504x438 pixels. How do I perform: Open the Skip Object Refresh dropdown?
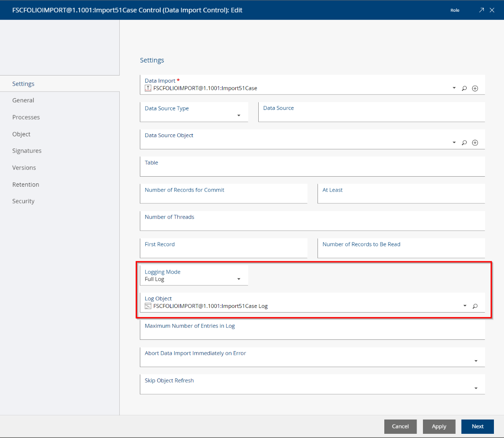[x=476, y=388]
